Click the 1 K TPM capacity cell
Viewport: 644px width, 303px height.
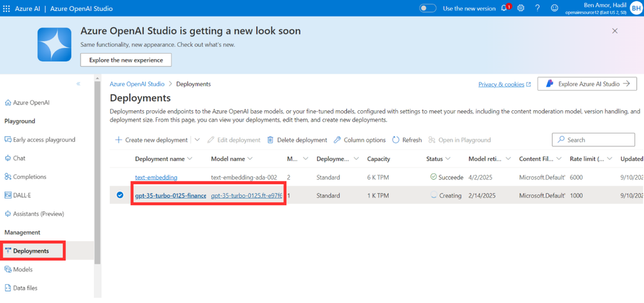(378, 196)
